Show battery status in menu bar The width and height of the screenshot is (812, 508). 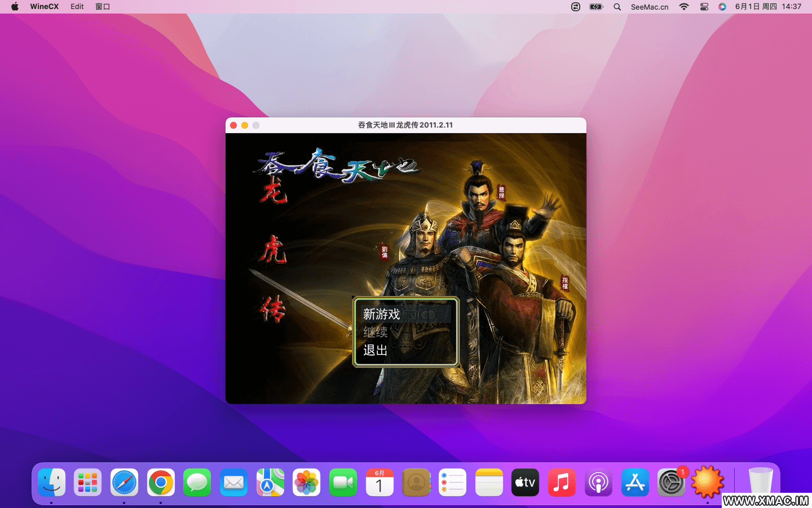(596, 7)
